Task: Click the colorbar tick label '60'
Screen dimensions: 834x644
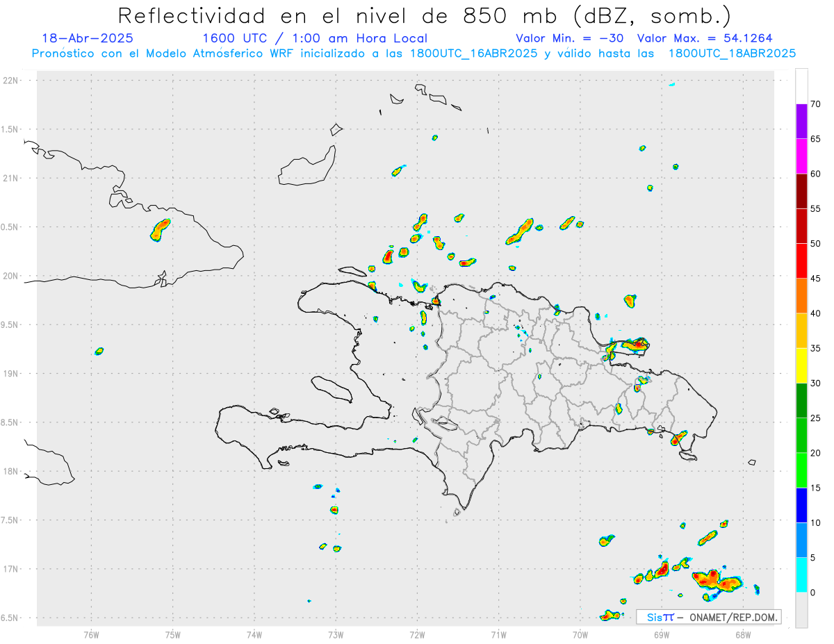Action: pos(816,174)
